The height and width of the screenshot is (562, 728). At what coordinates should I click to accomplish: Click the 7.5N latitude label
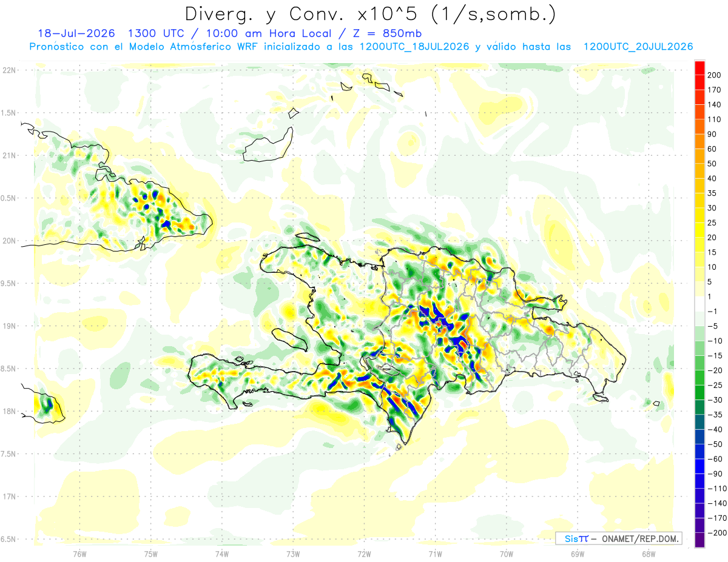pos(8,454)
